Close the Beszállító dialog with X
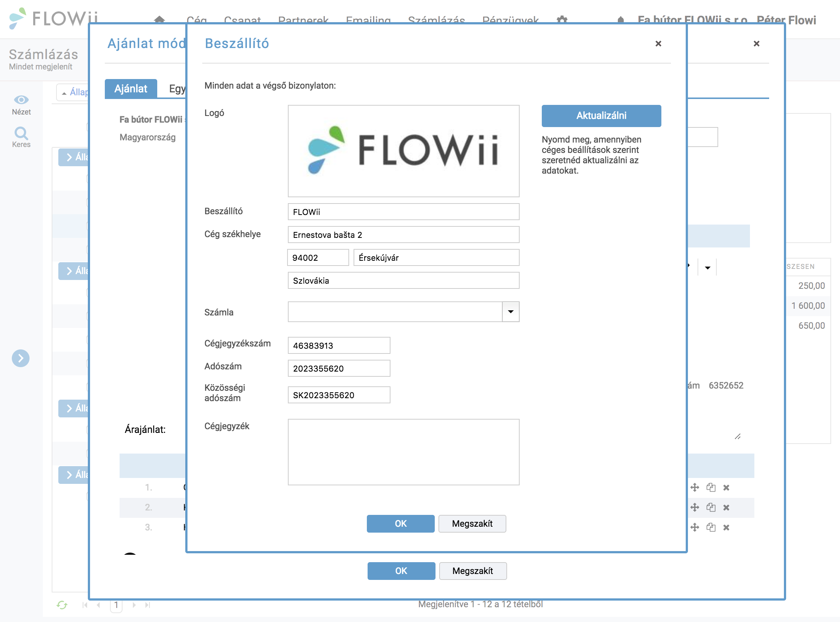 [658, 44]
